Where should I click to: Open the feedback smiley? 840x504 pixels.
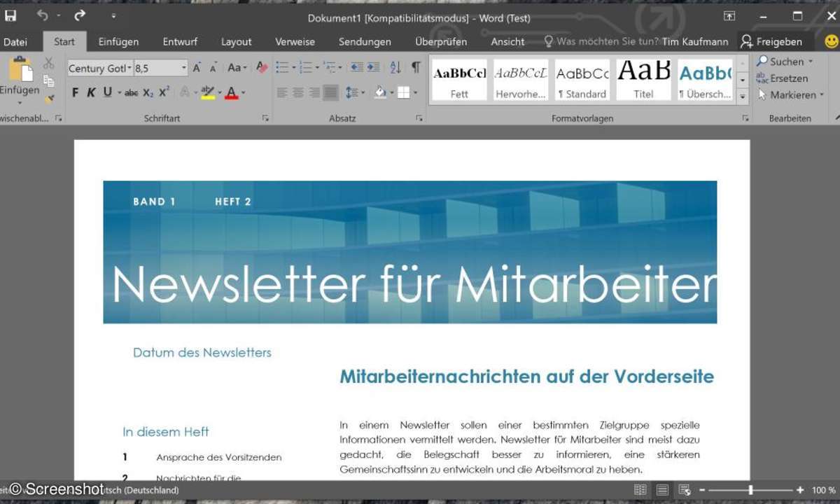[831, 41]
